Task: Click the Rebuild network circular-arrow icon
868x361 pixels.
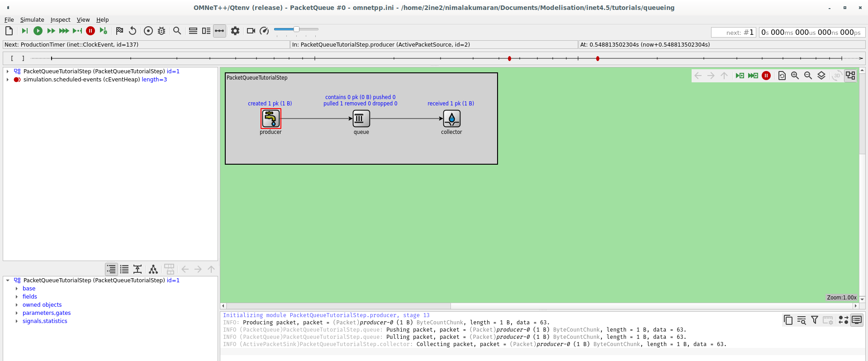Action: point(133,31)
